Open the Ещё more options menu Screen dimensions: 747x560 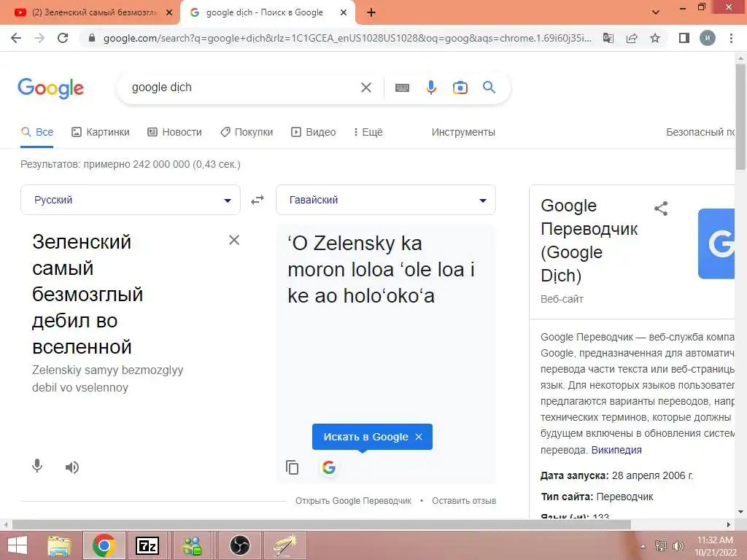(368, 132)
